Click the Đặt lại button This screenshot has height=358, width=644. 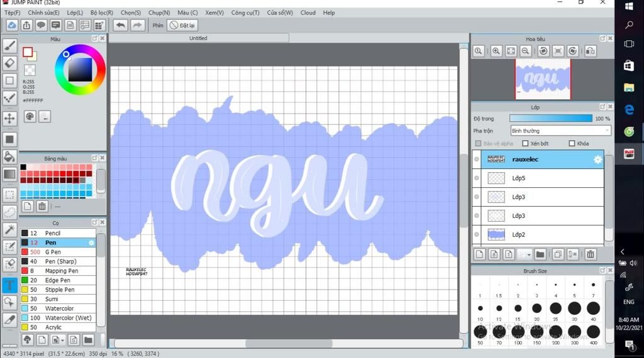pyautogui.click(x=182, y=25)
